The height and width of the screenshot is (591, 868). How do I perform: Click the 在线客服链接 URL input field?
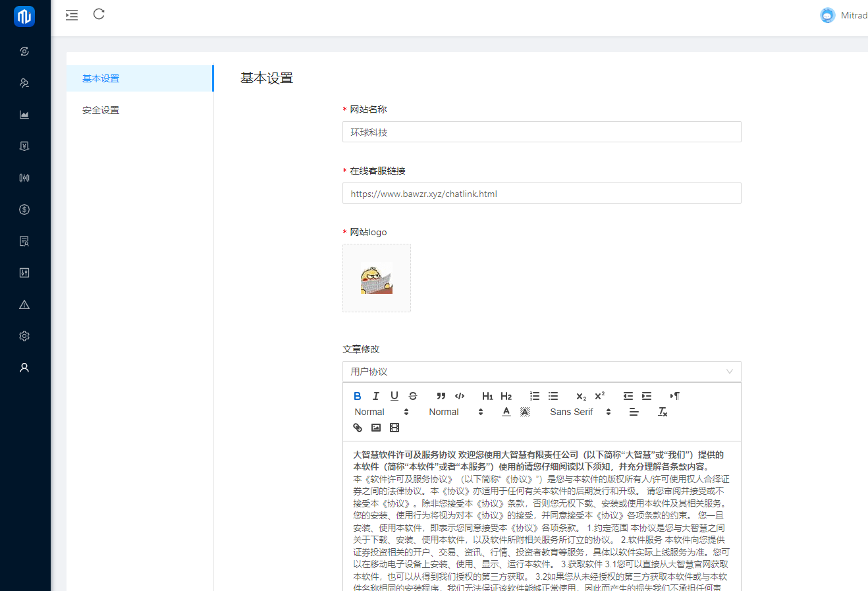(x=541, y=194)
